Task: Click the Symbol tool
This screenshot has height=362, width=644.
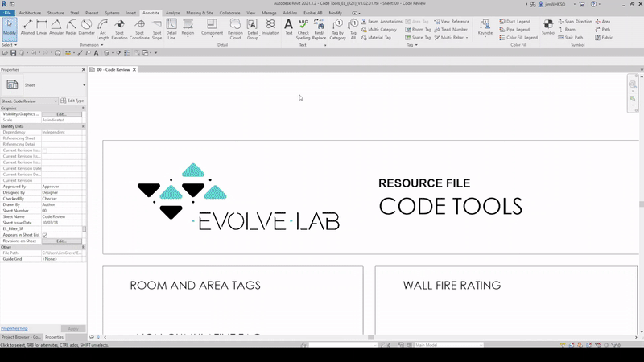Action: click(x=548, y=27)
